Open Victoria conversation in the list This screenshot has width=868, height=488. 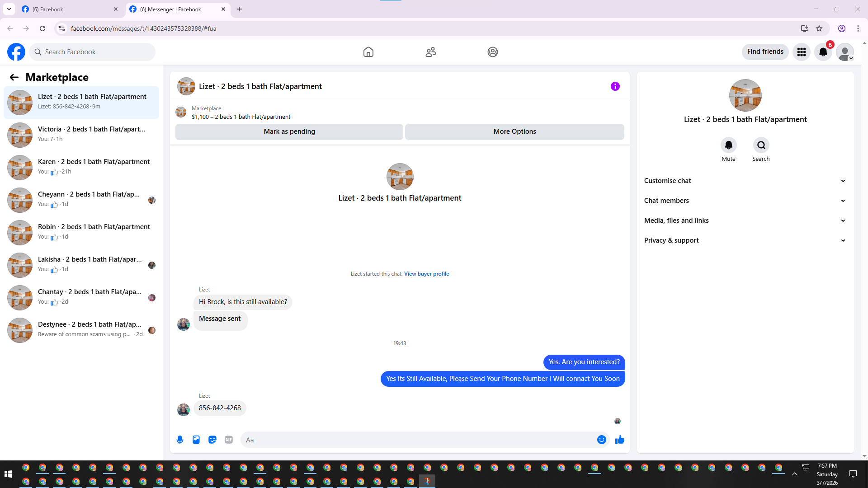point(81,135)
